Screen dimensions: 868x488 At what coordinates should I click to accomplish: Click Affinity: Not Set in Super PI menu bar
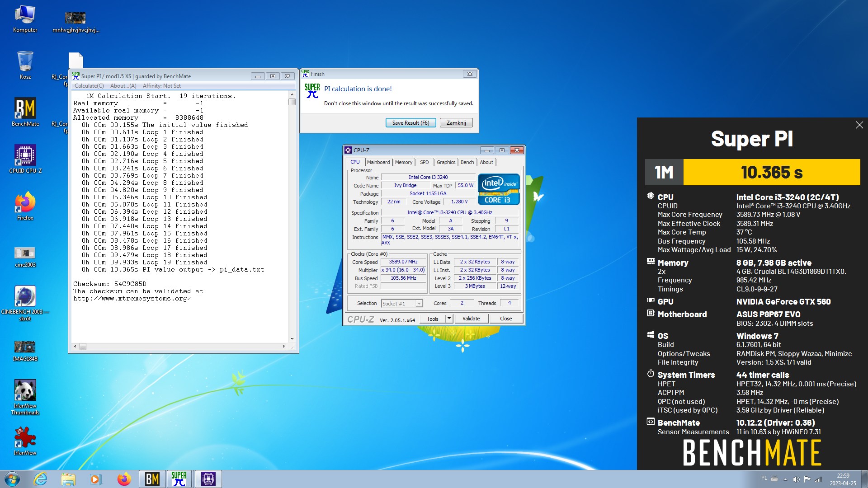[x=161, y=86]
